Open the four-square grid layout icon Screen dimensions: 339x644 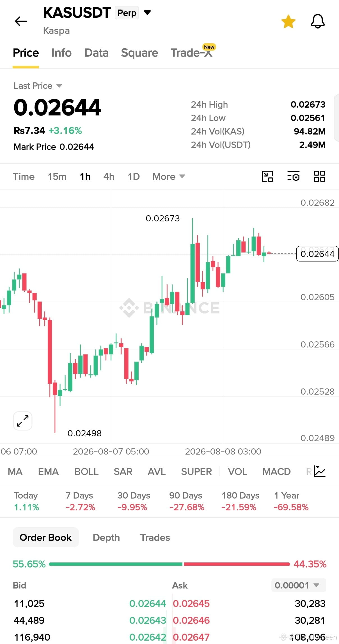319,176
